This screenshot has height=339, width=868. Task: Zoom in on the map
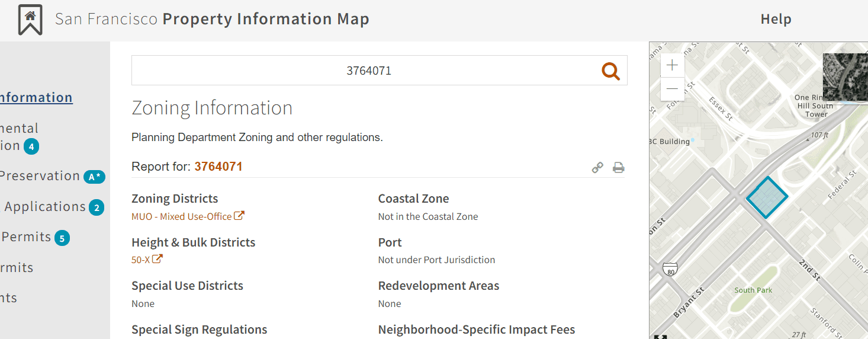[672, 65]
